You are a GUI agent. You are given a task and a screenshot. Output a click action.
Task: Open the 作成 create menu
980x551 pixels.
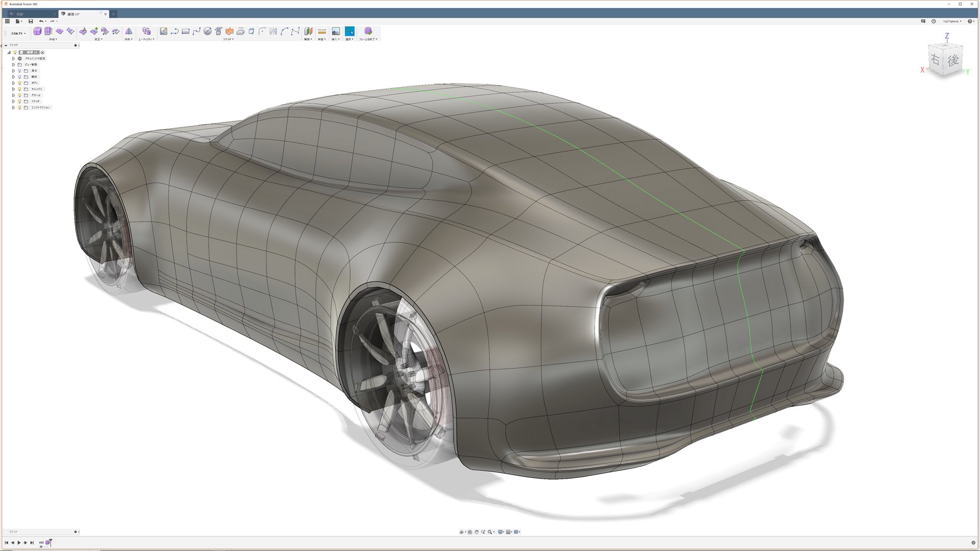(x=53, y=39)
